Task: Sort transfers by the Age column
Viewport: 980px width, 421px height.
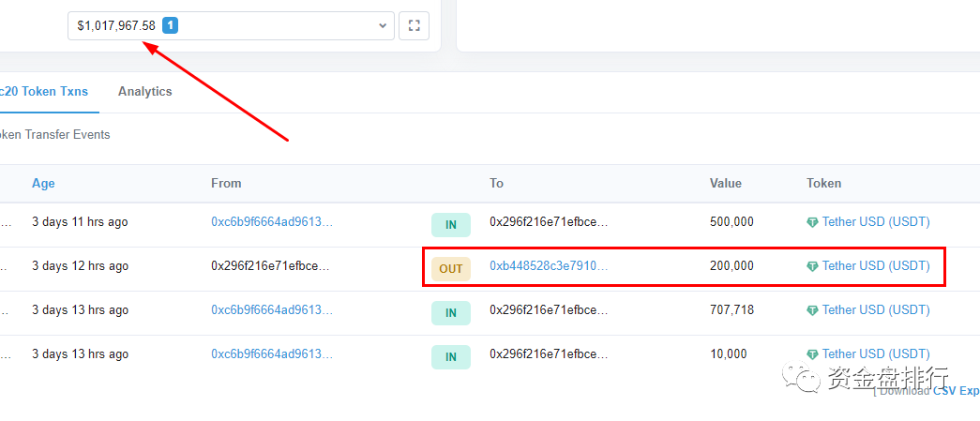Action: click(x=43, y=183)
